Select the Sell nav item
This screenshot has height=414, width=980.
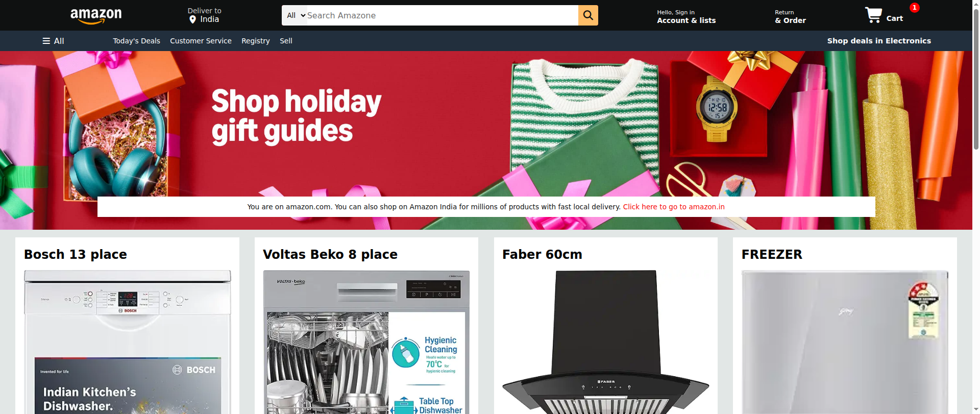(286, 41)
